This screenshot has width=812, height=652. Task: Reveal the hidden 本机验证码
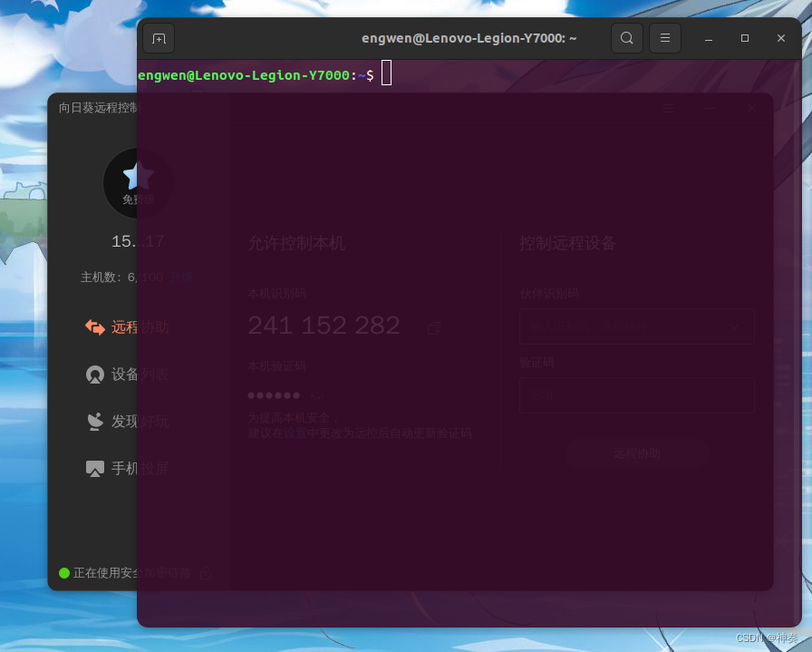point(317,395)
